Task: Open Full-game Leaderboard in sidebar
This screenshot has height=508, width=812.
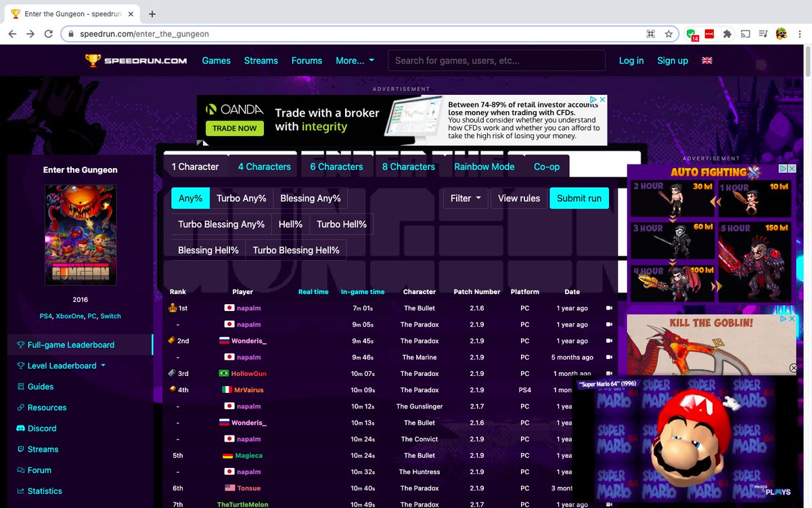Action: pos(81,345)
